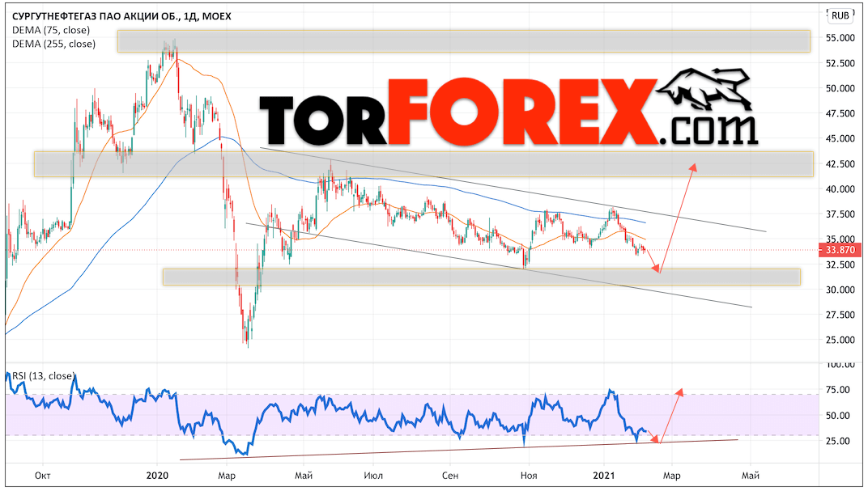Click the 55.000 price axis label
Screen dimensions: 868x491
(840, 37)
